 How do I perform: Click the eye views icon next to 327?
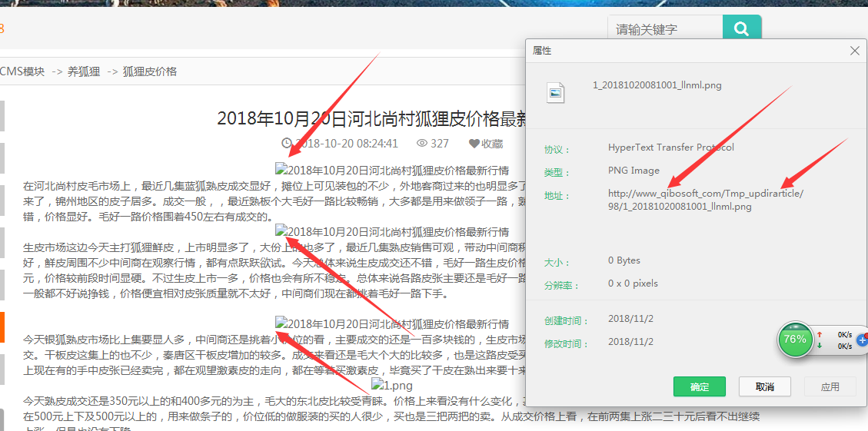[422, 144]
